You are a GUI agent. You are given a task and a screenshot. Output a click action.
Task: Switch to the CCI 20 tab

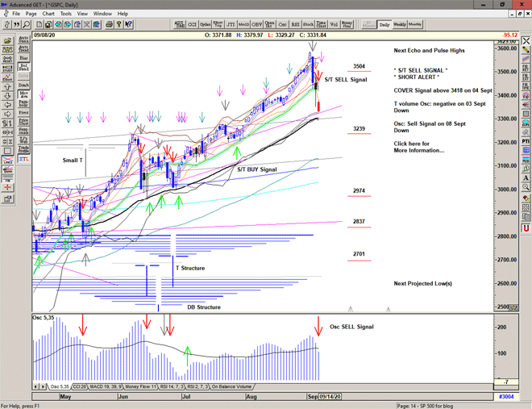click(x=81, y=387)
